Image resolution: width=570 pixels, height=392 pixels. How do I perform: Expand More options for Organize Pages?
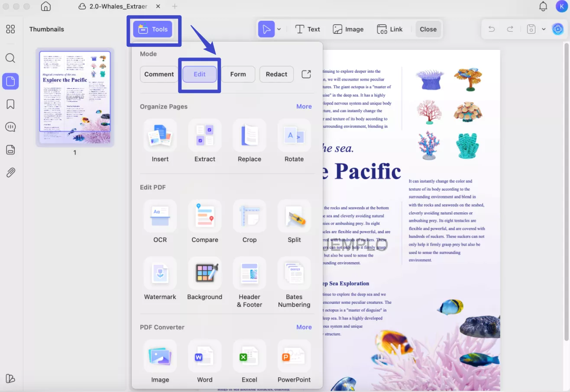click(x=304, y=106)
